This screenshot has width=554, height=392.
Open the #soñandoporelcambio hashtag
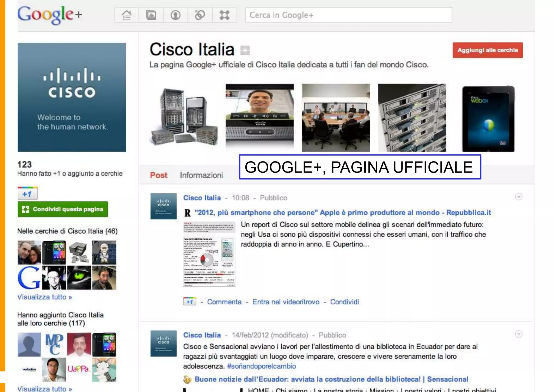click(262, 366)
